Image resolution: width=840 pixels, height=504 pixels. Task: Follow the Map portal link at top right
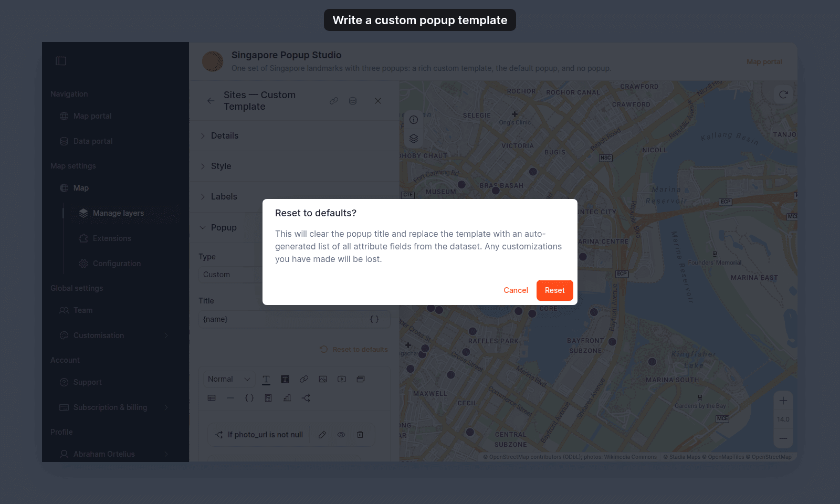(x=764, y=62)
